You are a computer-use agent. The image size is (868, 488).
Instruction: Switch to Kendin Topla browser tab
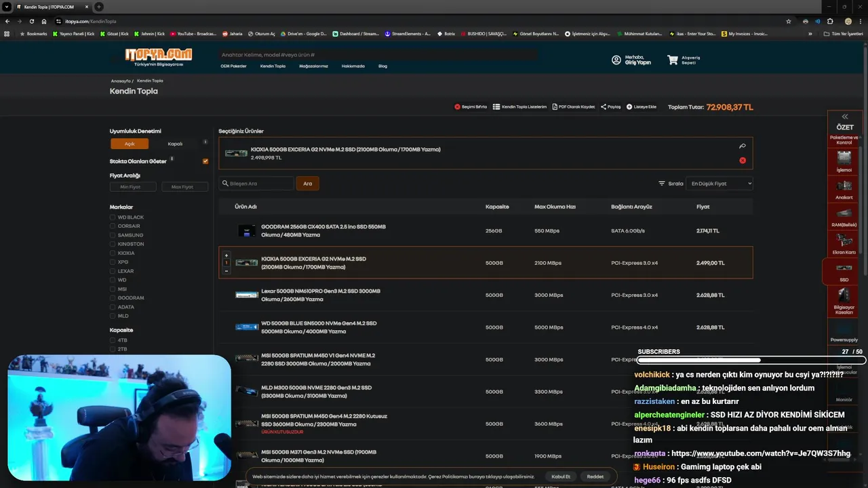[x=53, y=7]
